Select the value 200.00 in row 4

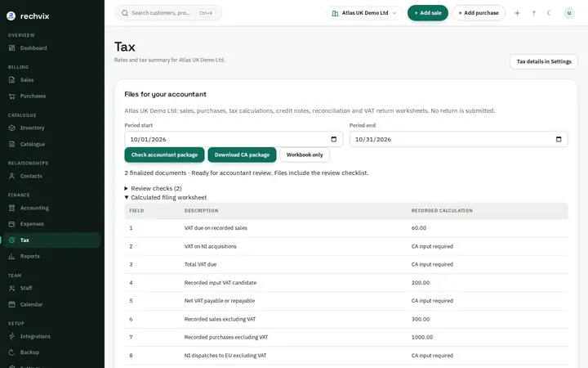coord(421,283)
